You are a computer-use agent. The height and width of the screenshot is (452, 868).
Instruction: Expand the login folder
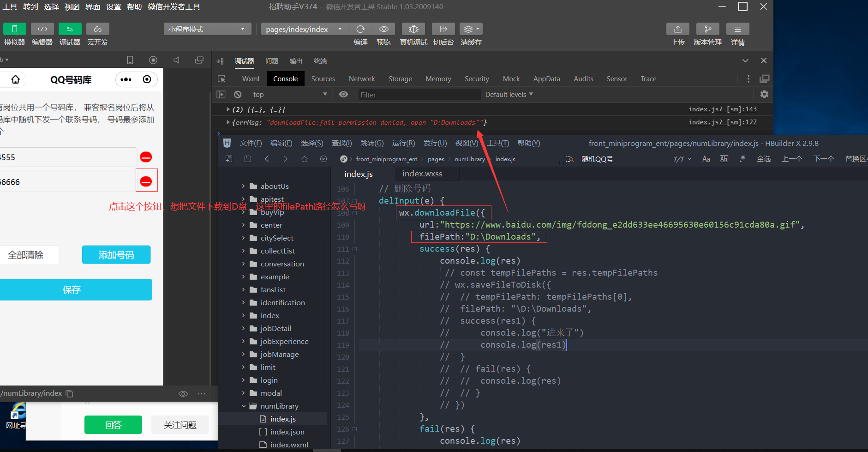243,380
